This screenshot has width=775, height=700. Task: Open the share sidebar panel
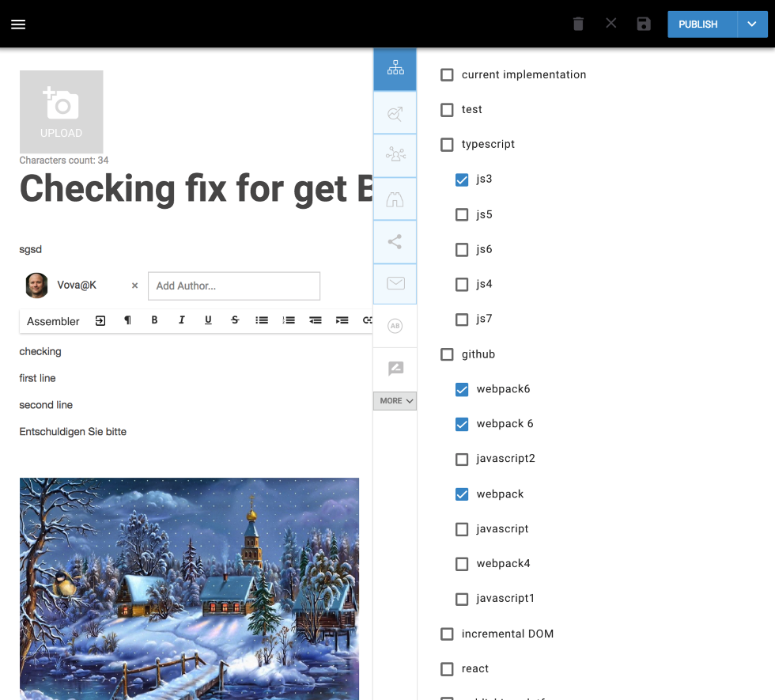[395, 242]
